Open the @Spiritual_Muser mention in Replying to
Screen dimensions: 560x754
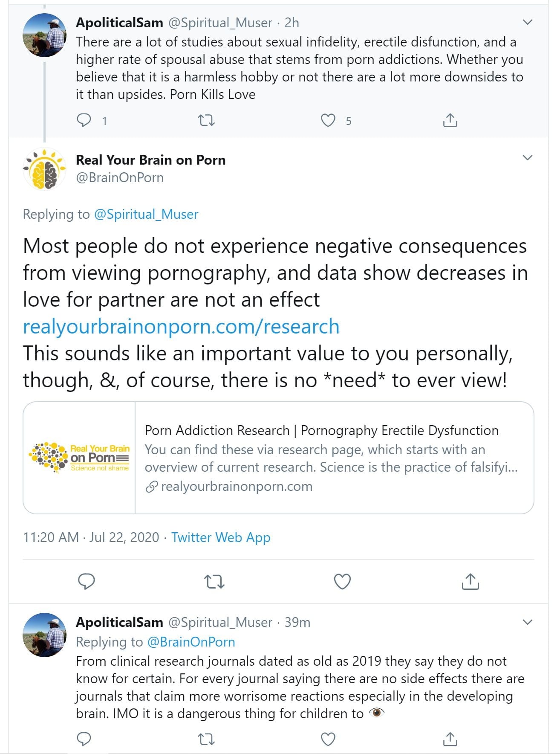click(x=146, y=214)
